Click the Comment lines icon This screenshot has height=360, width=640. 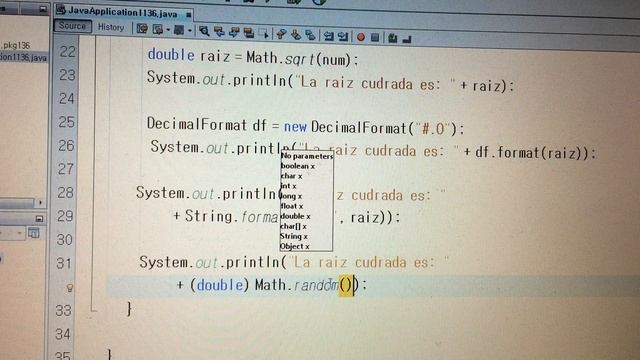pos(393,38)
